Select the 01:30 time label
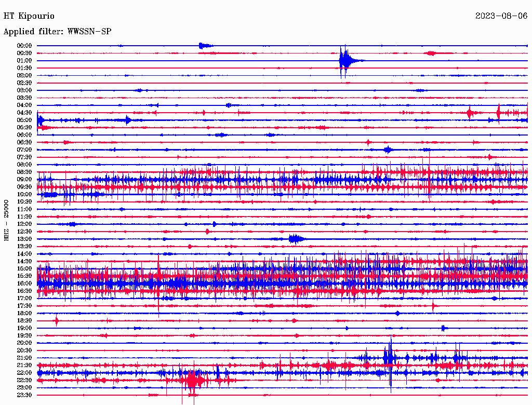The image size is (532, 405). 24,68
